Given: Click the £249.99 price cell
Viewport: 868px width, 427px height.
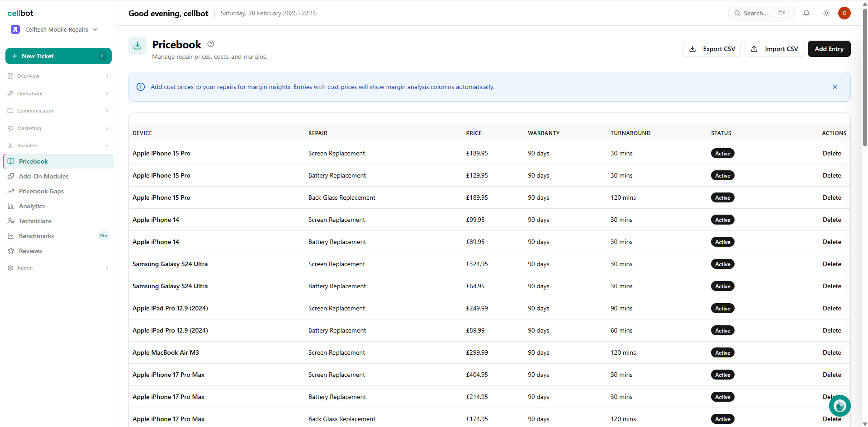Looking at the screenshot, I should tap(477, 308).
